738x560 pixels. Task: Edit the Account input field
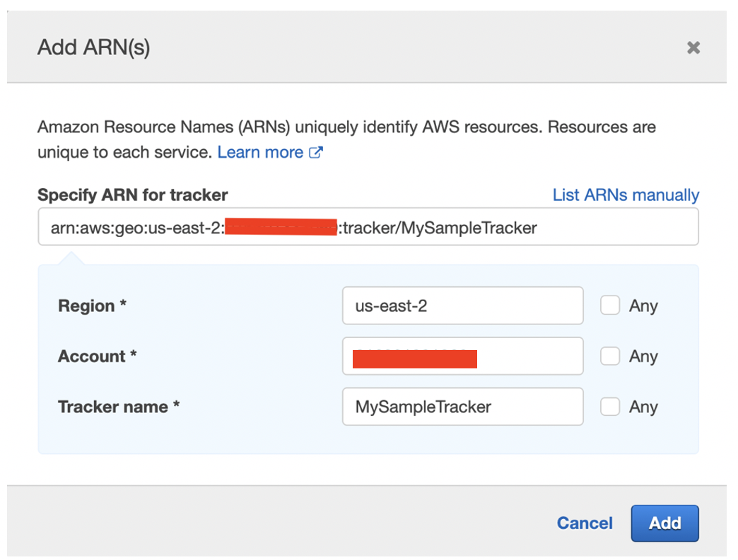(462, 356)
